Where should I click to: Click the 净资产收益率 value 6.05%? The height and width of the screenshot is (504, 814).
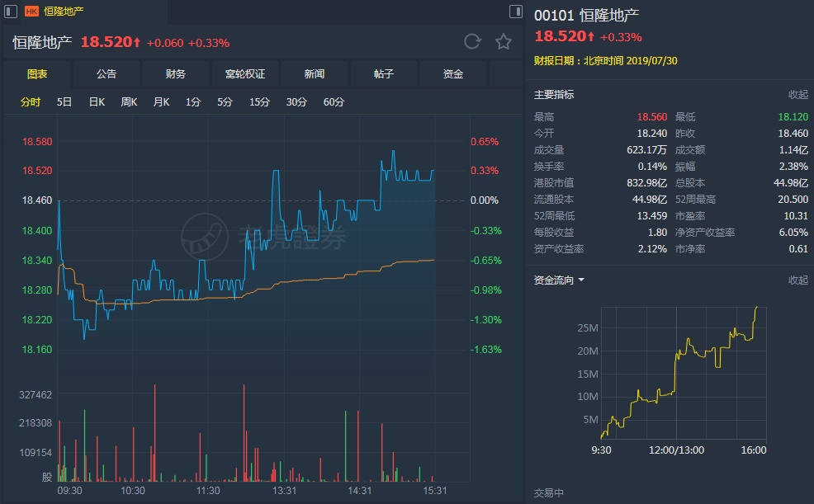point(793,233)
